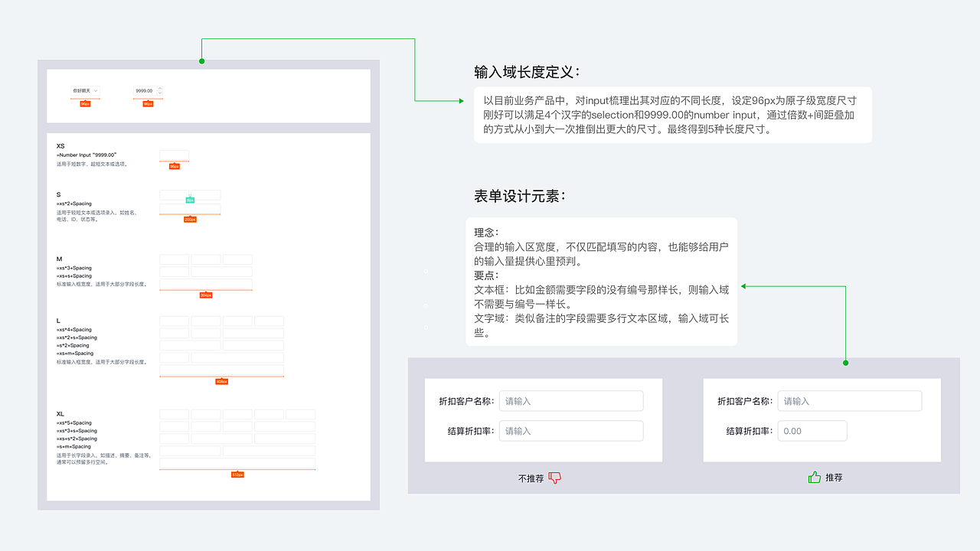The image size is (980, 551).
Task: Click 结算折扣率 input in the 不推荐 form
Action: pyautogui.click(x=571, y=431)
